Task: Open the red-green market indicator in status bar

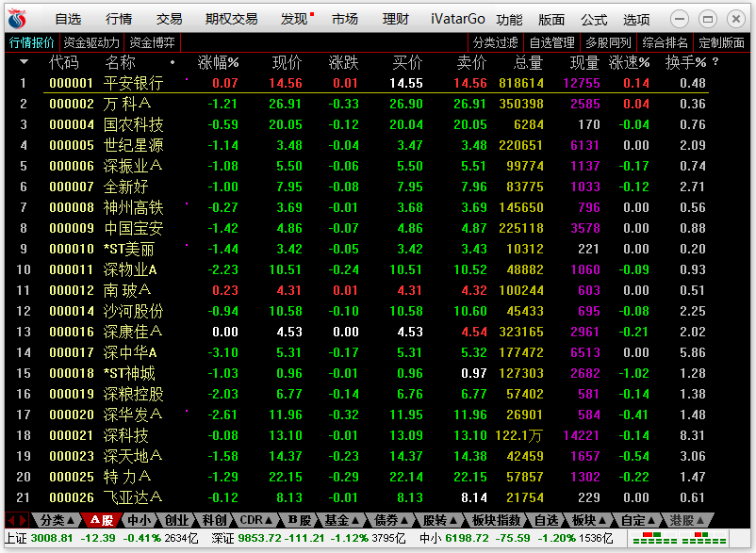Action: (679, 538)
